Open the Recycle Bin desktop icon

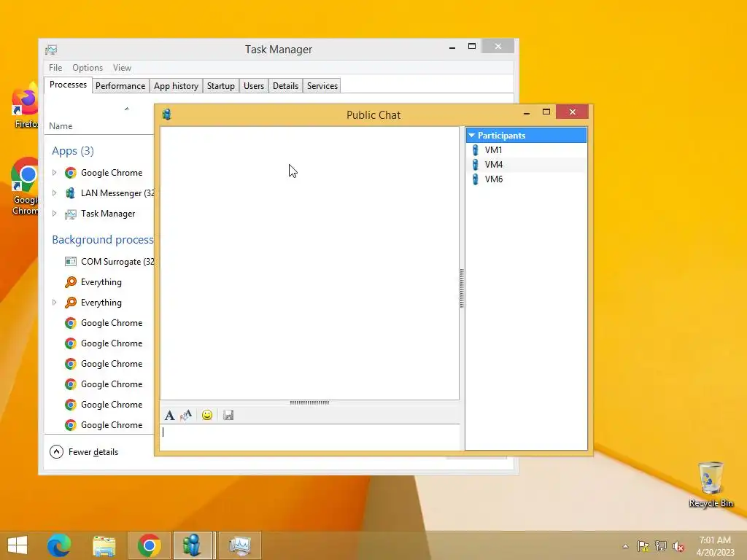coord(711,484)
